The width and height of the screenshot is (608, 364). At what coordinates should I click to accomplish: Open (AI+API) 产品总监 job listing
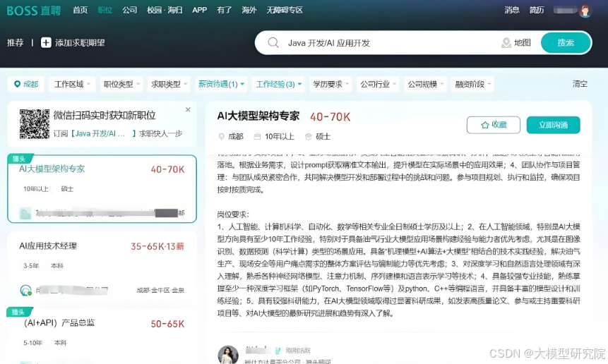[x=59, y=323]
